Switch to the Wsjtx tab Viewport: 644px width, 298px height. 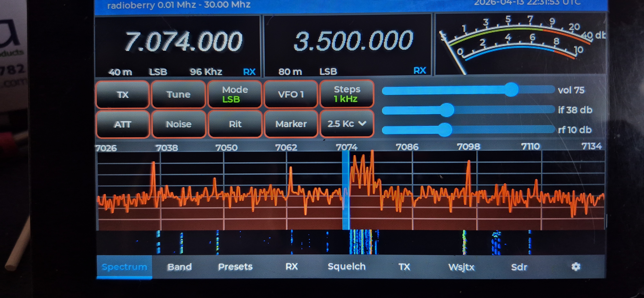tap(461, 267)
